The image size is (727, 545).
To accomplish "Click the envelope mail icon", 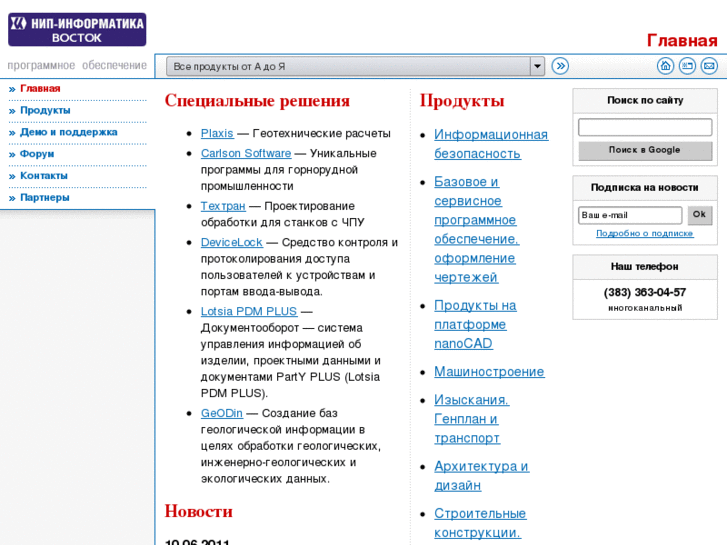I will pyautogui.click(x=709, y=66).
